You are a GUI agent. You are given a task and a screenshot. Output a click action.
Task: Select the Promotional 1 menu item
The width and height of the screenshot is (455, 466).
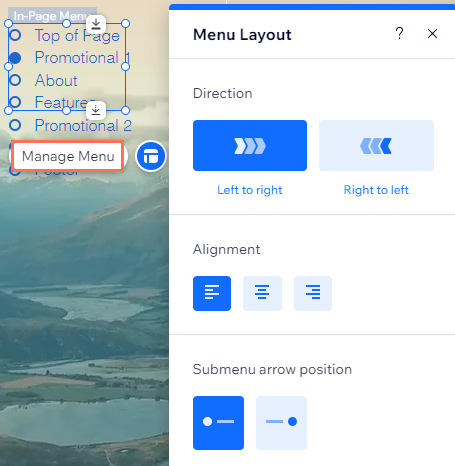pyautogui.click(x=82, y=58)
